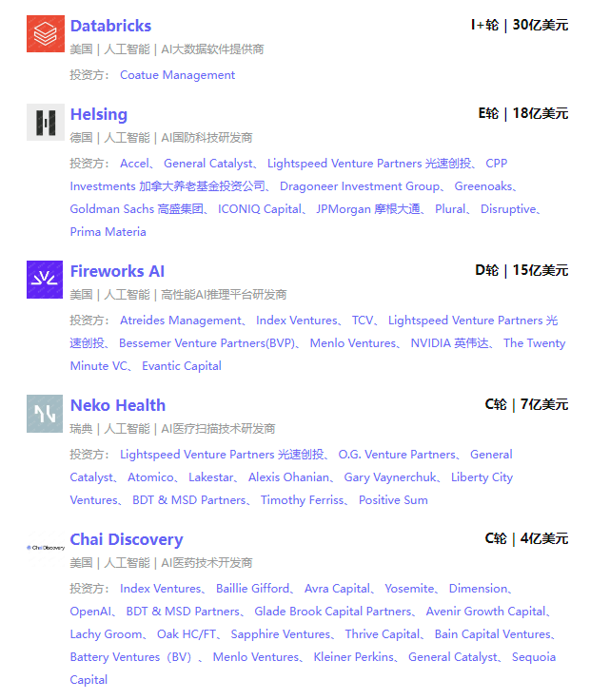Viewport: 610px width, 700px height.
Task: Open investor Coatue Management
Action: click(177, 75)
